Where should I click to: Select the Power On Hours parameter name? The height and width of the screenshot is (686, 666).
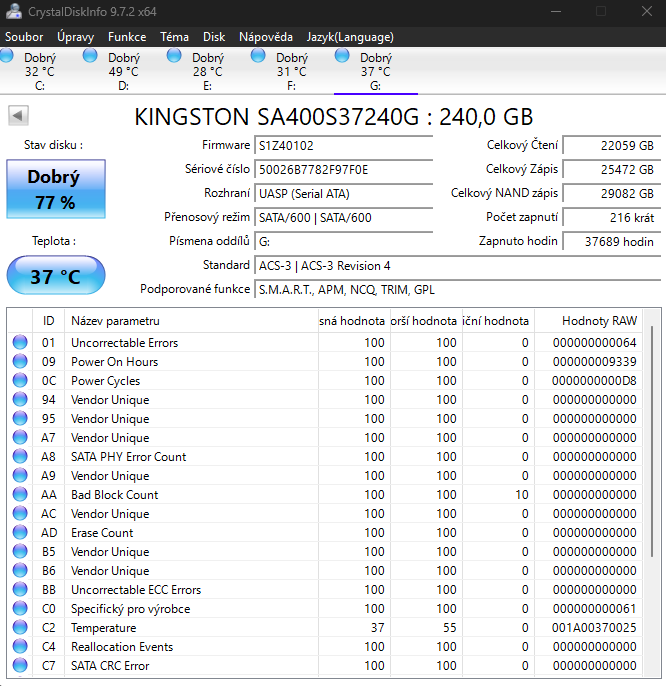(x=114, y=362)
